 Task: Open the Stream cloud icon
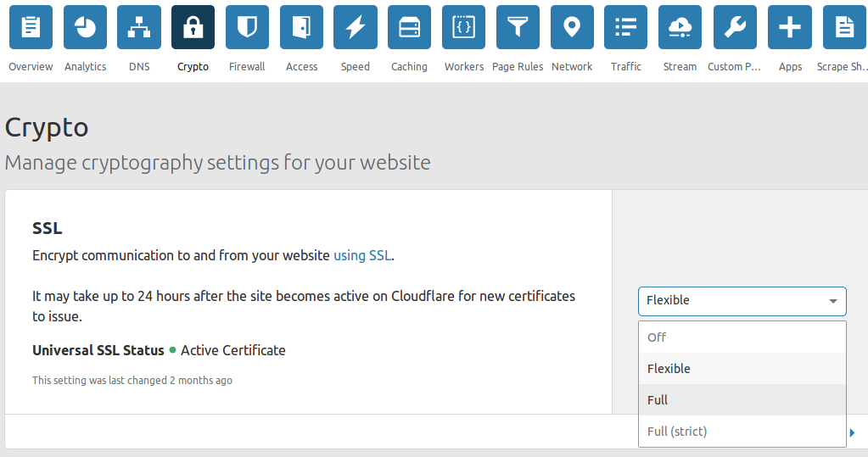(680, 27)
